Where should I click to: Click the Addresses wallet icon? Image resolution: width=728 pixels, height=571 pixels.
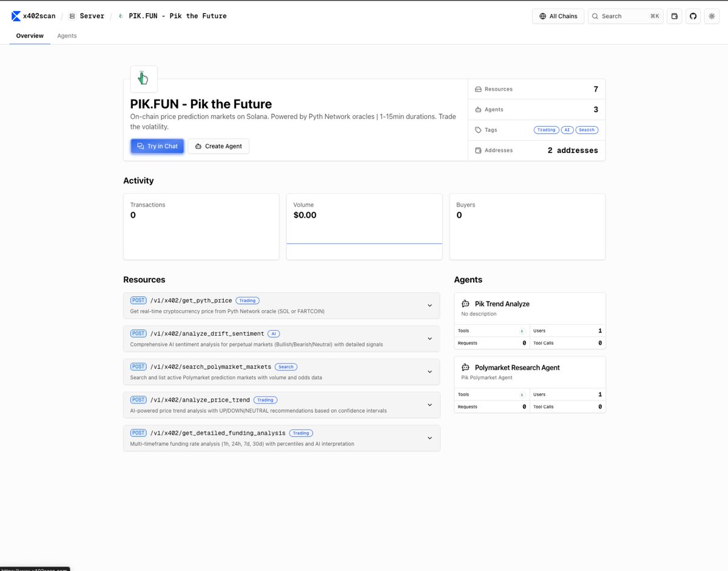click(478, 150)
